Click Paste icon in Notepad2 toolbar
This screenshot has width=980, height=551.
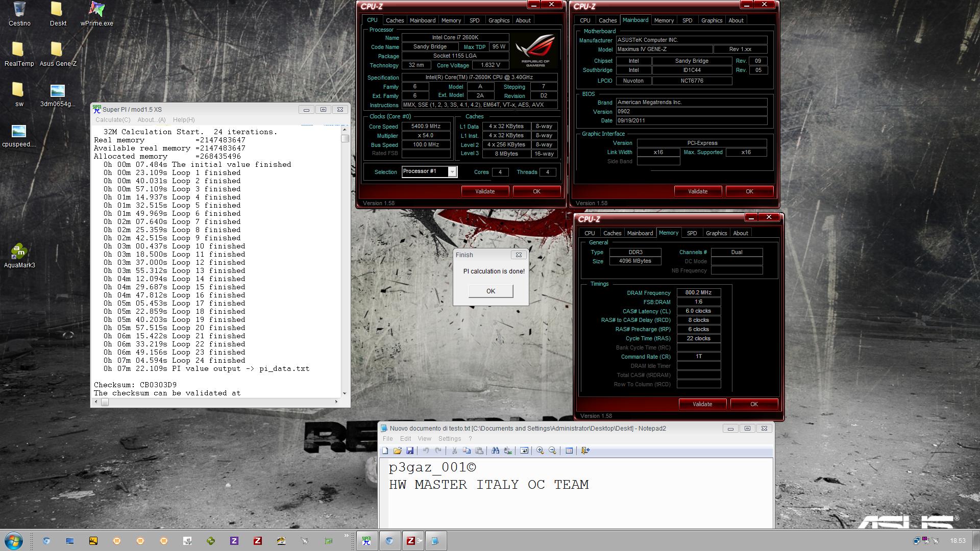click(479, 450)
